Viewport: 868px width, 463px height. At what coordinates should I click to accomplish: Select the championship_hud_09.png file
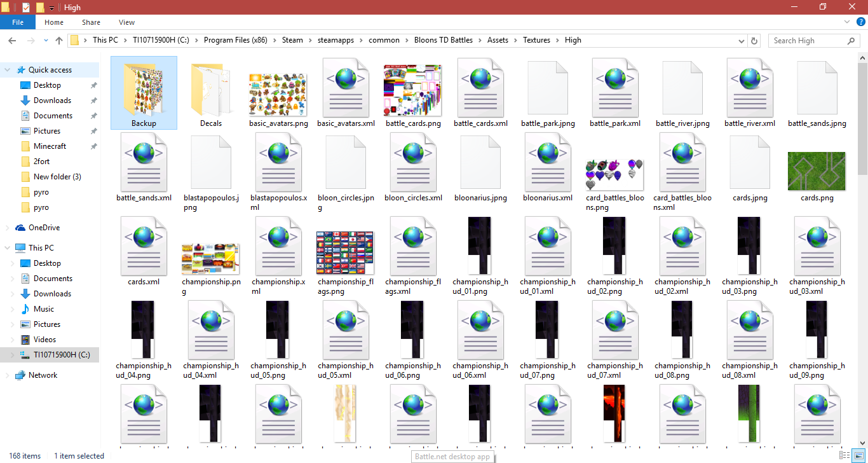817,340
